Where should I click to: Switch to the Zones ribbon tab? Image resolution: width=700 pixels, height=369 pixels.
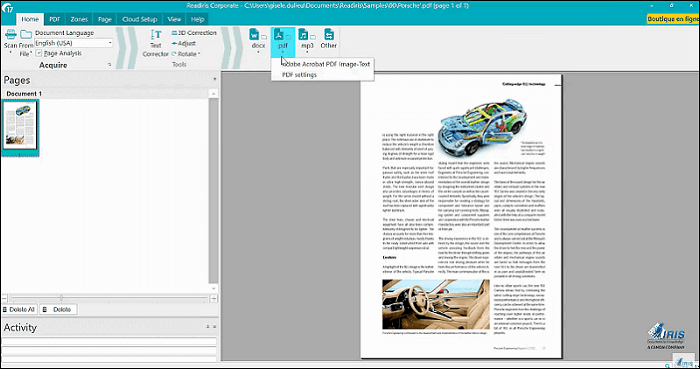tap(79, 19)
